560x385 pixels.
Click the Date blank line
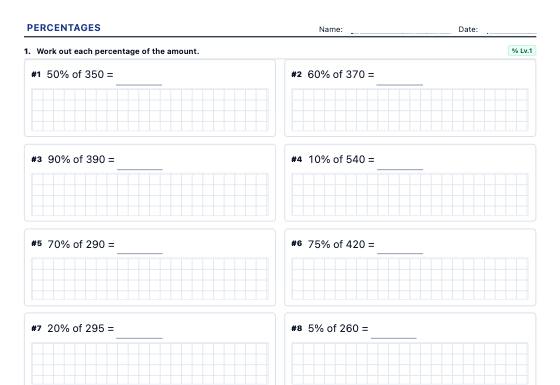click(x=511, y=33)
